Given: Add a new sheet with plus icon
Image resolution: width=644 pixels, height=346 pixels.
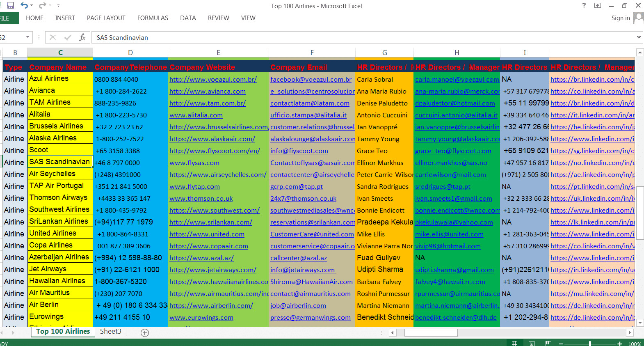Looking at the screenshot, I should coord(145,332).
